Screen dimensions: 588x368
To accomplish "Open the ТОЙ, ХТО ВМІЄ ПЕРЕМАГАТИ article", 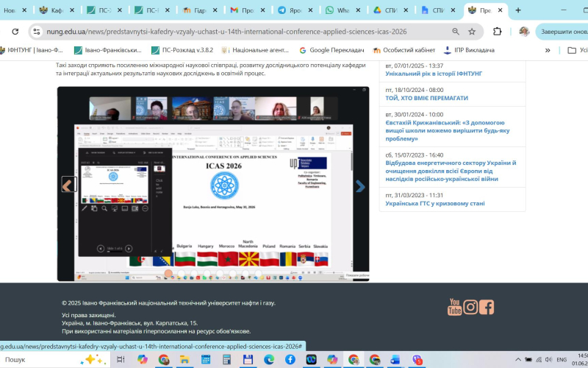I will point(427,98).
